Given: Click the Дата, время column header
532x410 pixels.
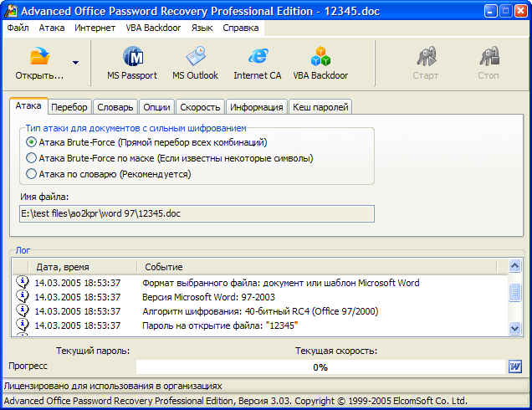Looking at the screenshot, I should tap(83, 267).
